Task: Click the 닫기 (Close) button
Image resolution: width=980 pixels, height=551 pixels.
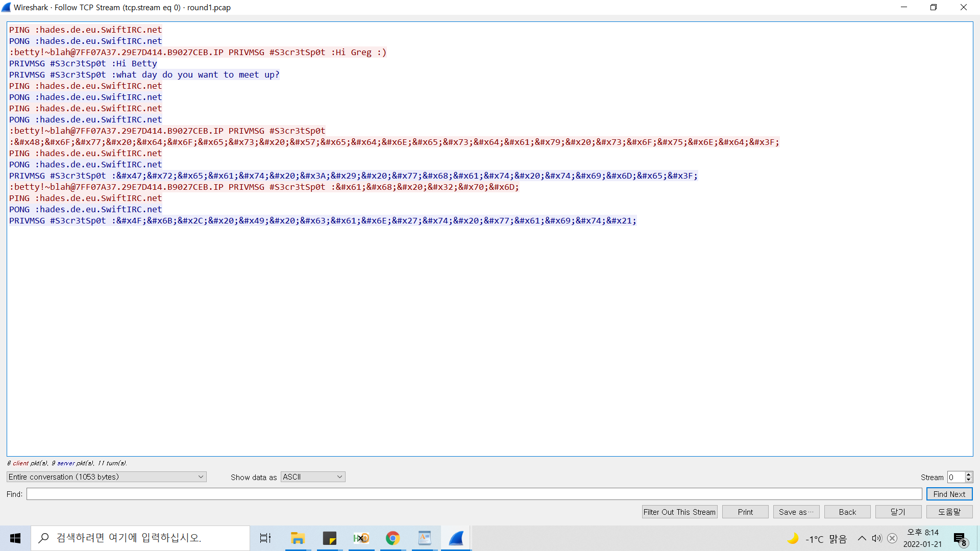Action: pos(898,512)
